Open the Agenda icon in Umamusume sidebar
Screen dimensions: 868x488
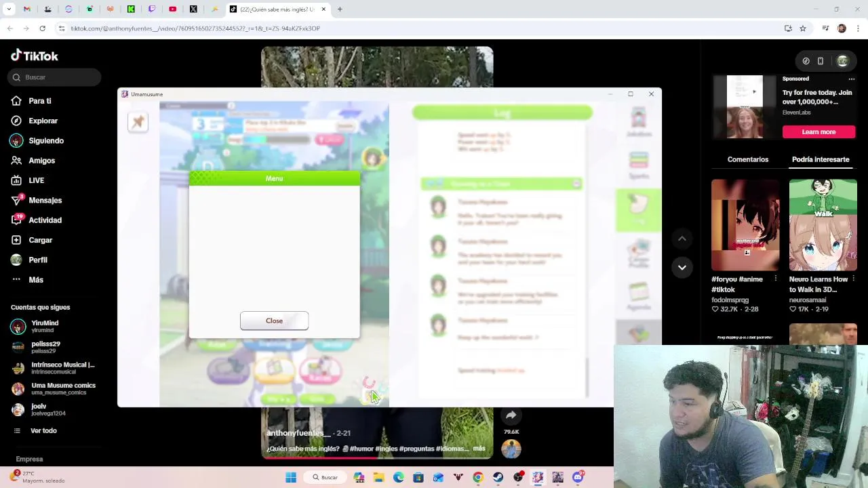tap(638, 296)
